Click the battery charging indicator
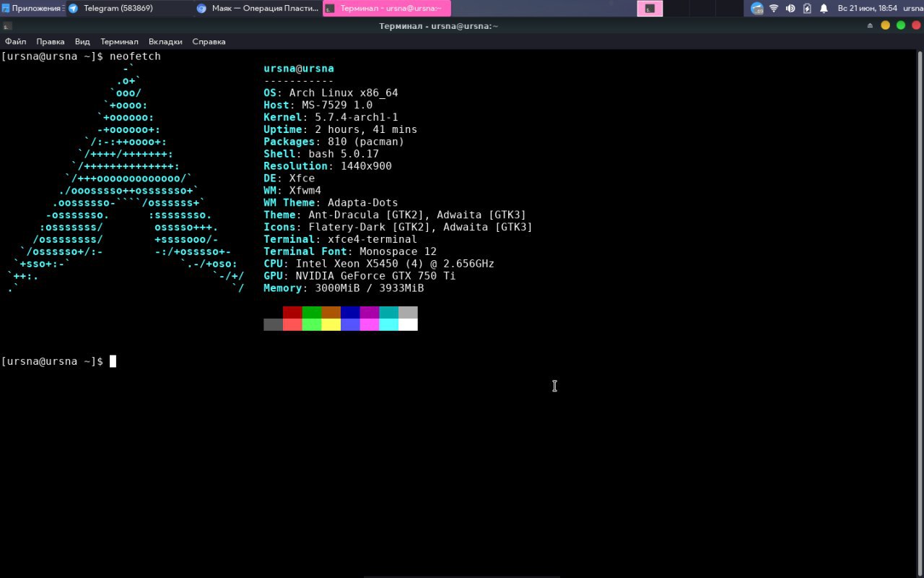Screen dimensions: 924x578 [807, 8]
